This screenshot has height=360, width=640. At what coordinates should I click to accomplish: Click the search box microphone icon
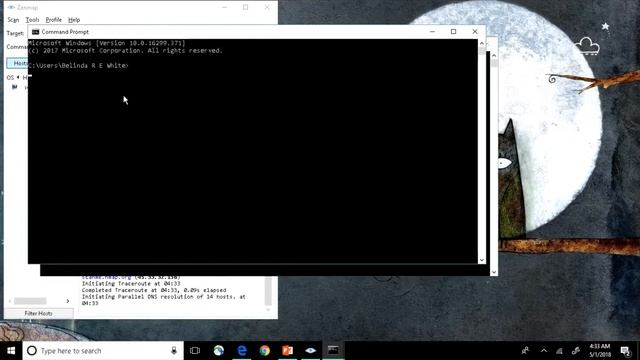click(174, 351)
